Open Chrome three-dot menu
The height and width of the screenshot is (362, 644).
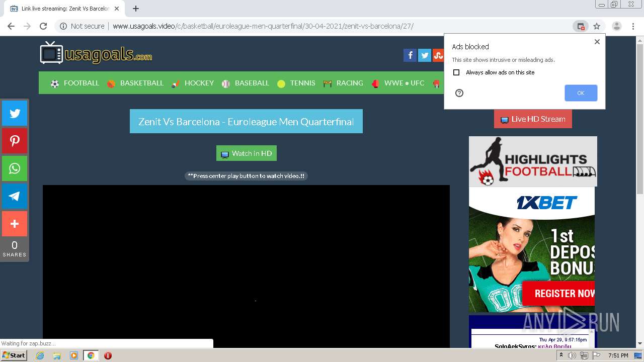click(633, 26)
